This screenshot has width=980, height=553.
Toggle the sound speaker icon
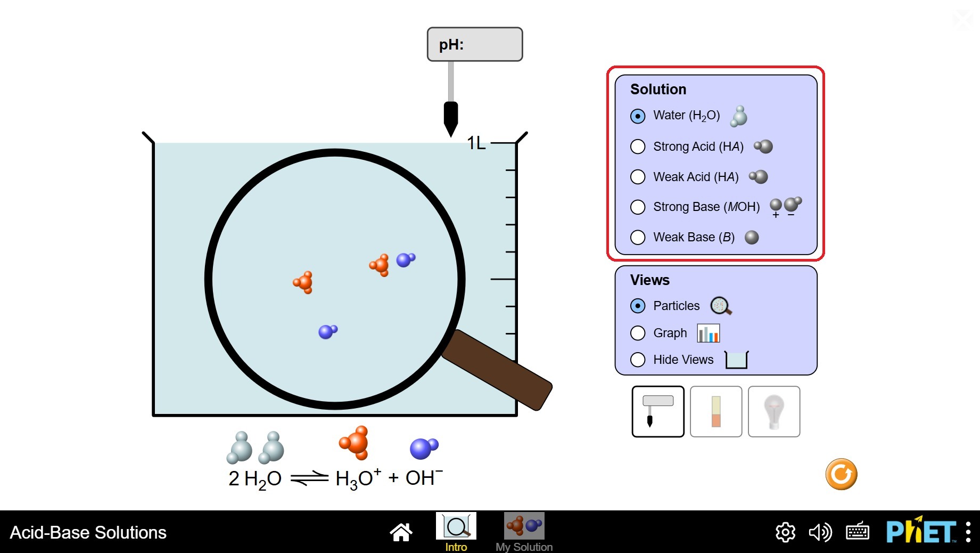pos(820,532)
